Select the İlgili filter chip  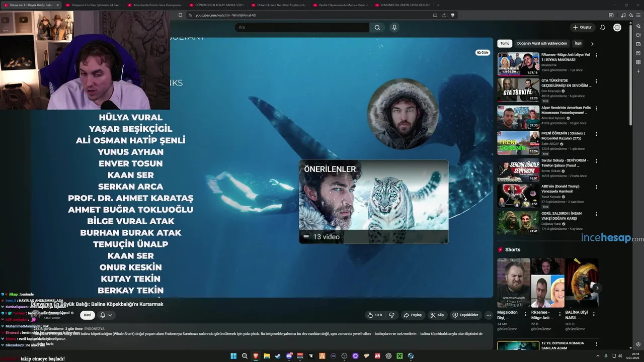point(578,43)
